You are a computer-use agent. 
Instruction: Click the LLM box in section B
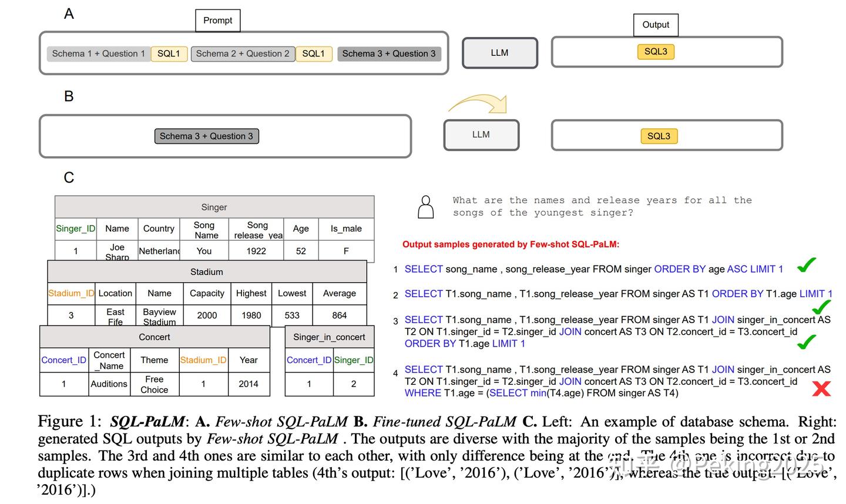click(481, 135)
